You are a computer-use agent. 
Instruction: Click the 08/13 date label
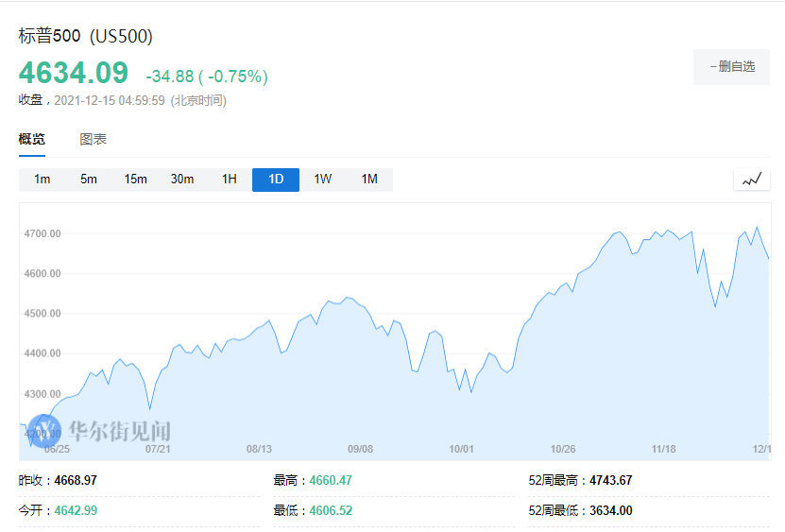click(259, 450)
